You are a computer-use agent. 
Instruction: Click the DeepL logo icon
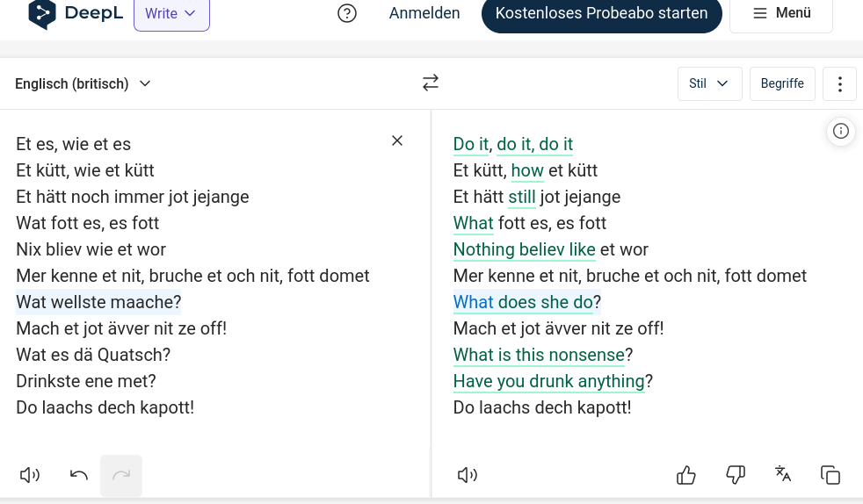point(42,13)
